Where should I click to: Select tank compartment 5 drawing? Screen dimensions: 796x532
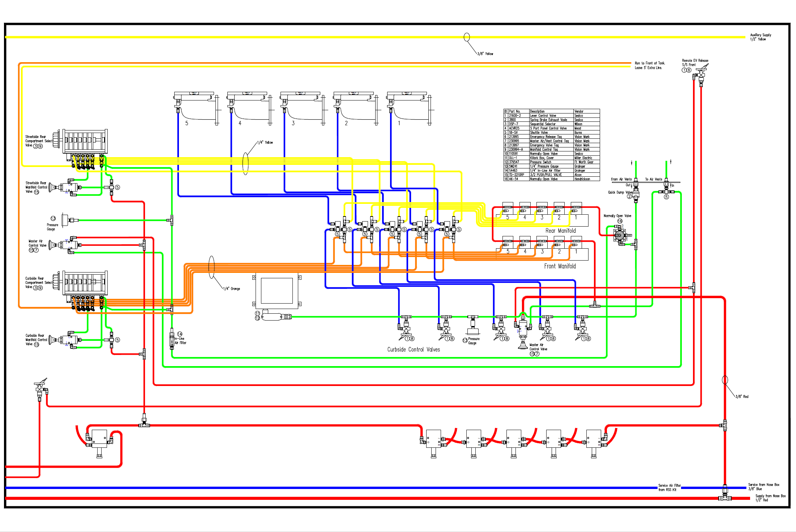click(197, 108)
